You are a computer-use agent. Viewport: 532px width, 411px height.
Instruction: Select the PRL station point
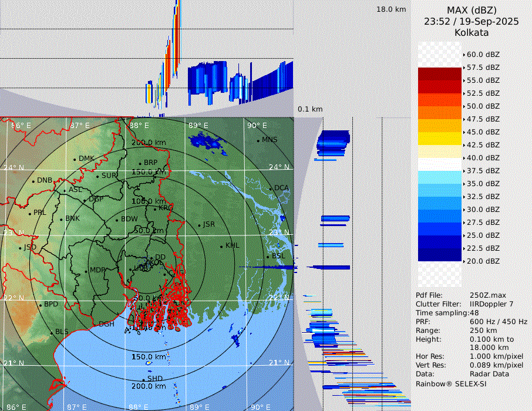pyautogui.click(x=30, y=213)
